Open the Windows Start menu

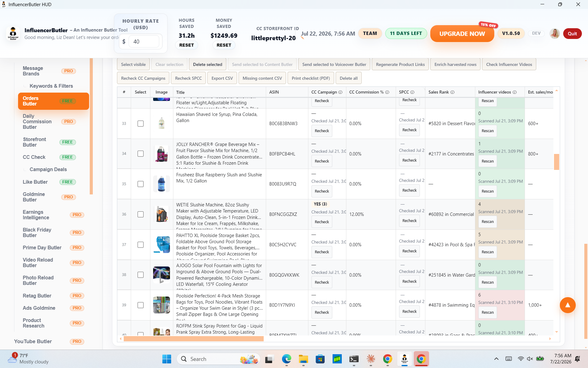tap(167, 359)
